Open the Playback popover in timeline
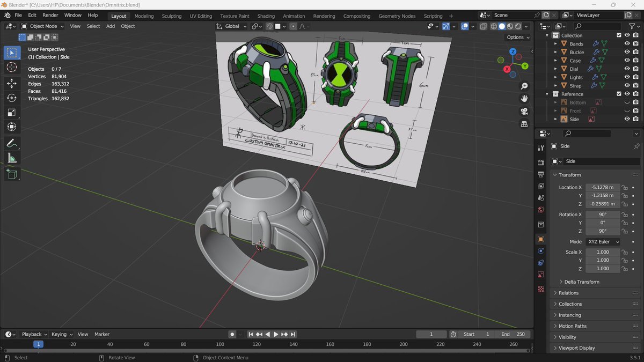This screenshot has width=644, height=362. (34, 334)
